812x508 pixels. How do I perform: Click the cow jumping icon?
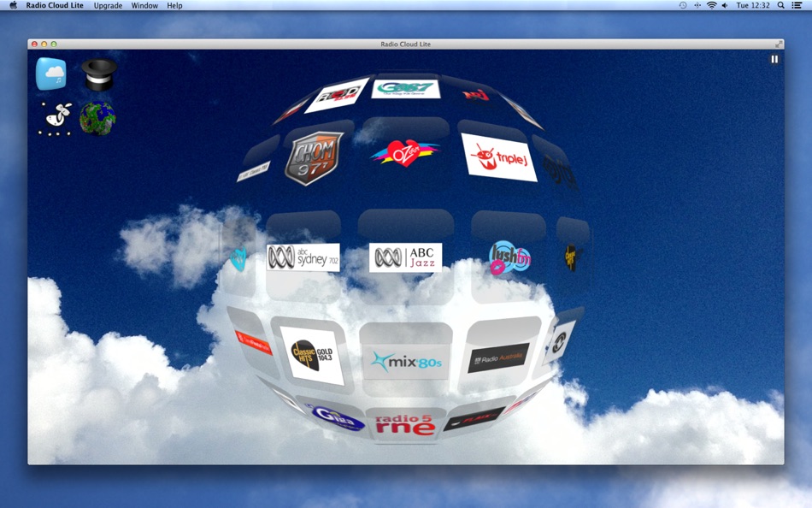tap(56, 119)
